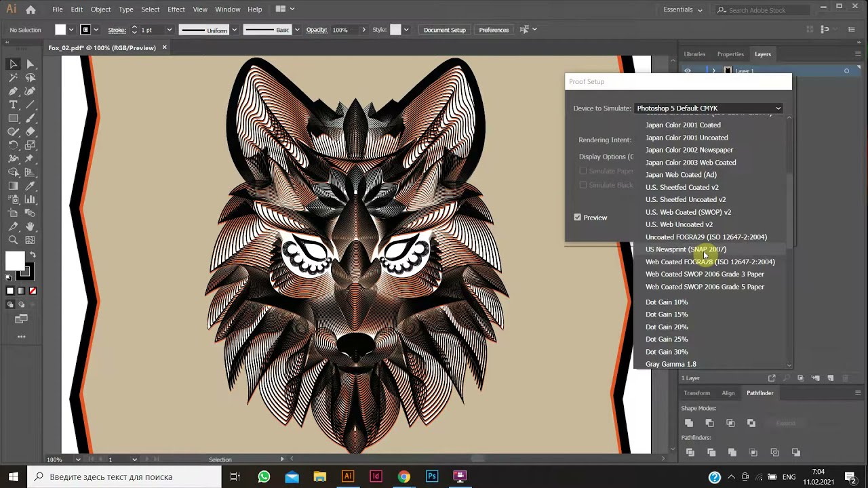Click the Minus Back pathfinder icon

coord(796,452)
